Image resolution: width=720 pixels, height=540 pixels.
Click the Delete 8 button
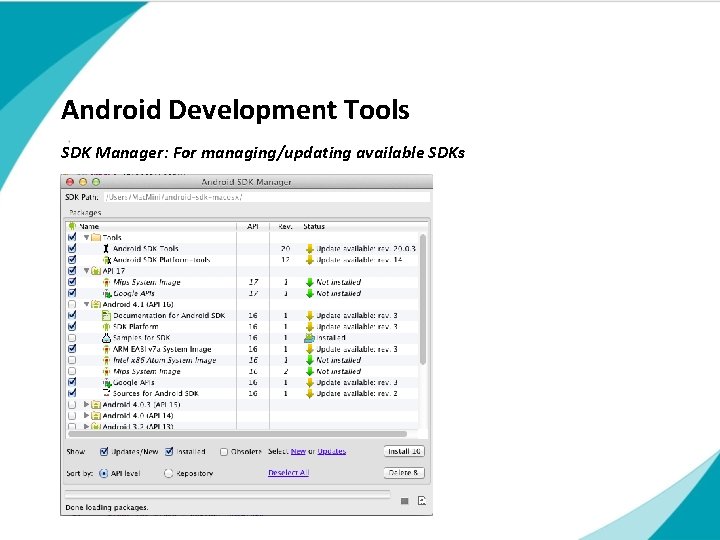pyautogui.click(x=404, y=472)
